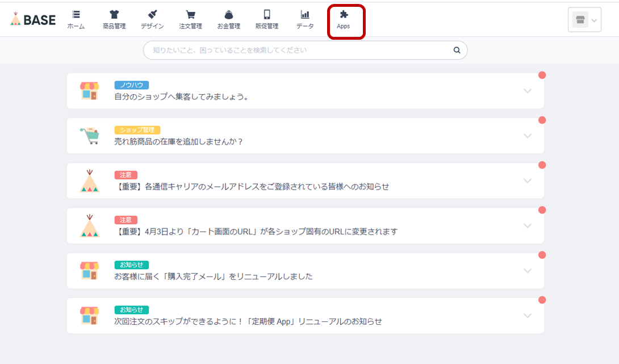Screen dimensions: 619x364
Task: Expand 各通信キャリアのメールアドレス notice chevron
Action: pyautogui.click(x=528, y=181)
